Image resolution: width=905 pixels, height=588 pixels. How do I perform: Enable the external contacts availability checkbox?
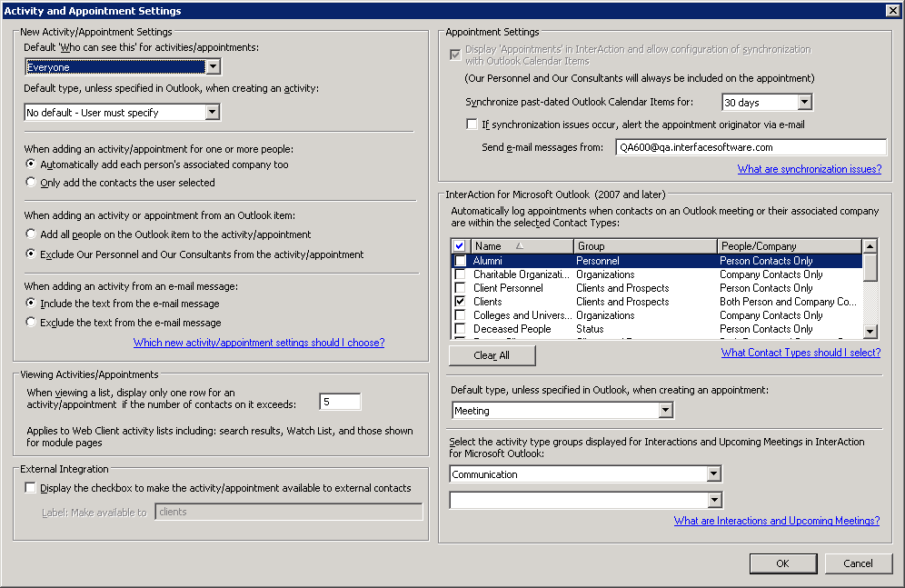(30, 487)
